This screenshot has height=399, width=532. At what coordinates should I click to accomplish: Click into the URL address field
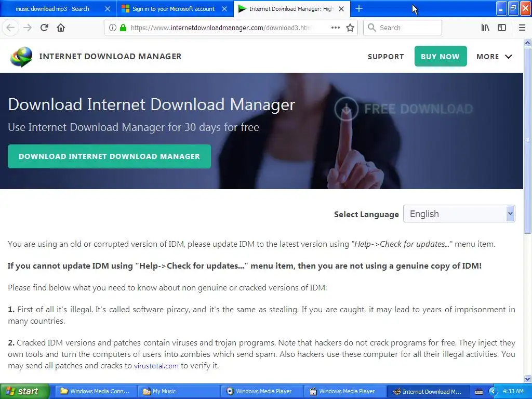pos(220,28)
